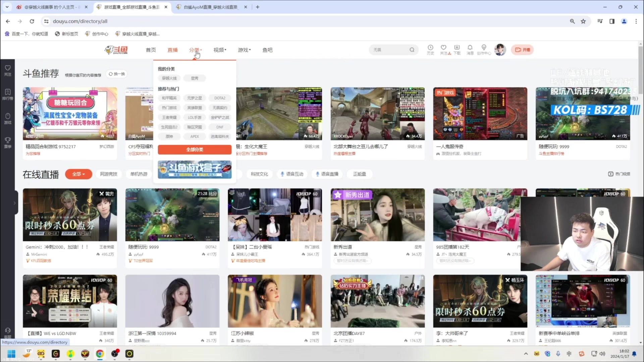Click the 斗鱼游戏盒子 banner

[x=195, y=169]
